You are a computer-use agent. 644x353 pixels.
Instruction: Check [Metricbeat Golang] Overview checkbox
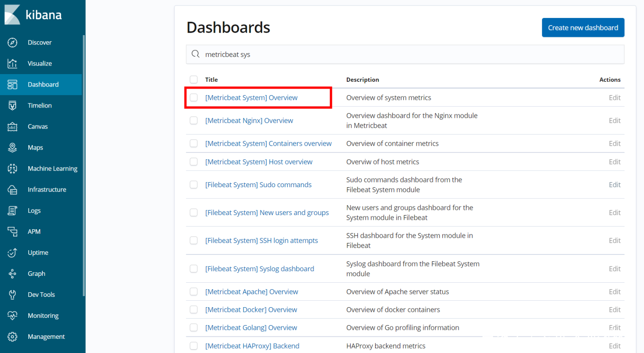(x=194, y=327)
